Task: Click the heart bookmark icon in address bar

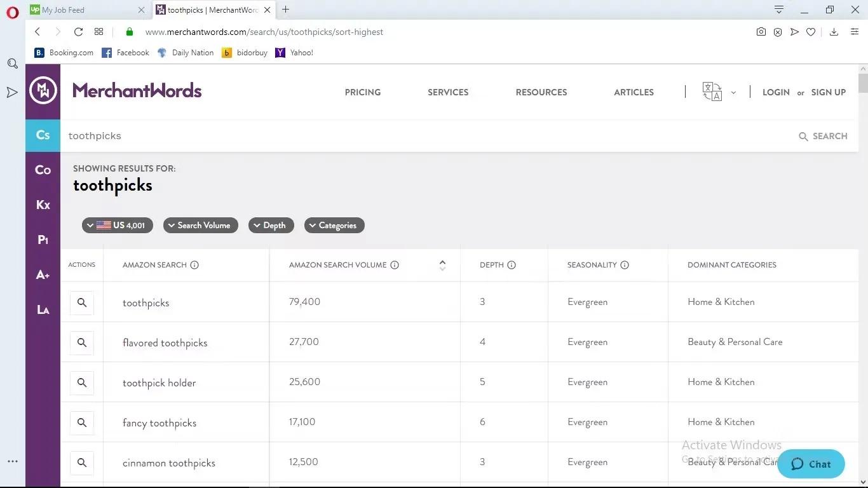Action: [811, 32]
